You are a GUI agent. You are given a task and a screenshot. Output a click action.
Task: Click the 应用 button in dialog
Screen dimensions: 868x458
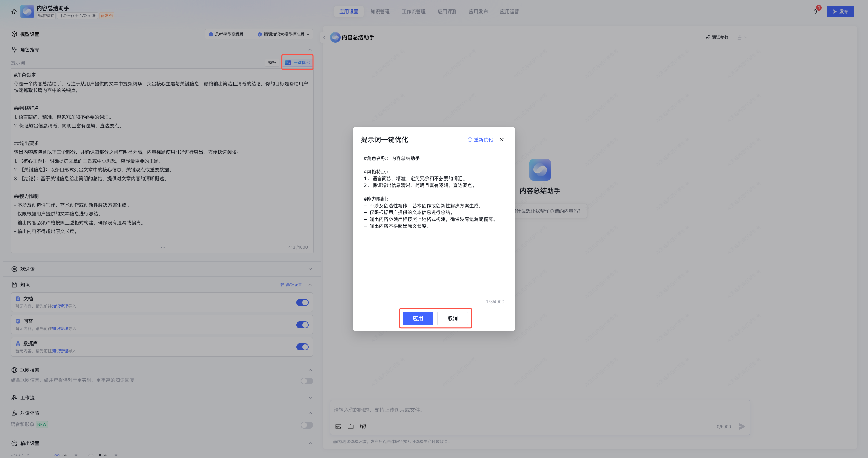click(418, 318)
